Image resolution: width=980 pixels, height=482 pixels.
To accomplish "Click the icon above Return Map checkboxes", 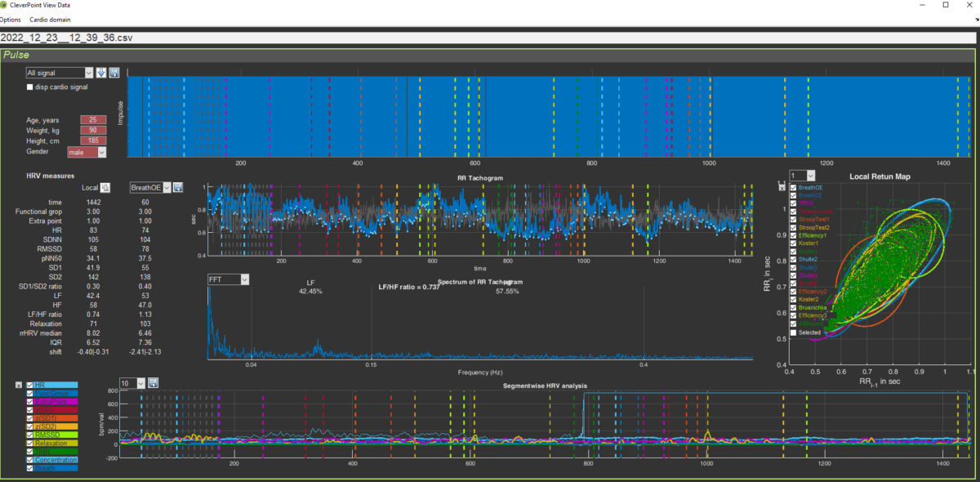I will pos(782,186).
